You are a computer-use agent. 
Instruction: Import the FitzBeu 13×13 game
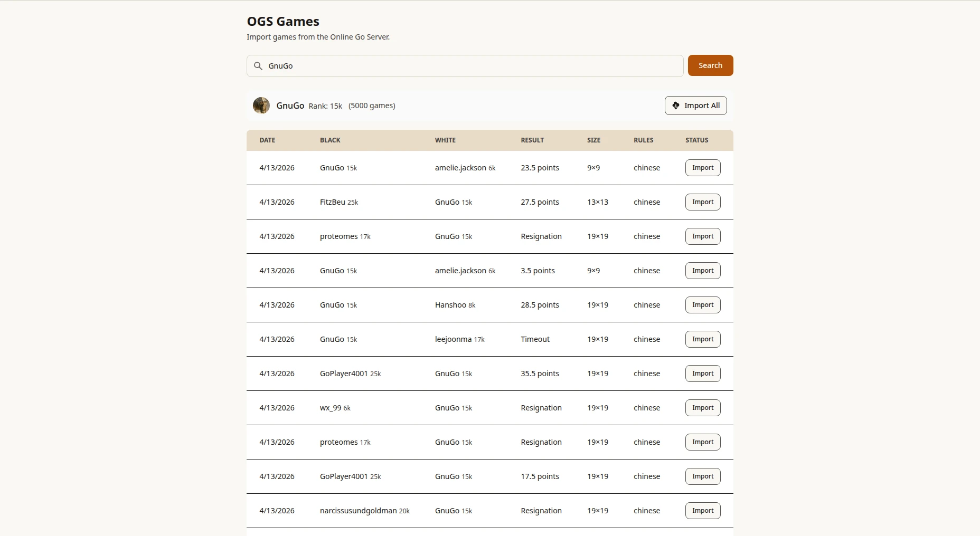pos(703,202)
